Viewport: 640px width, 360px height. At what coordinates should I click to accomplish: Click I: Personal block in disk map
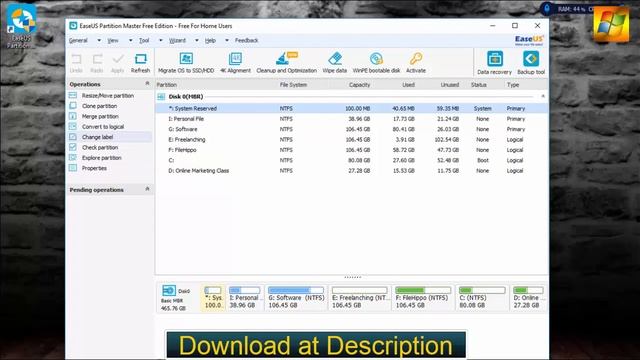click(244, 298)
